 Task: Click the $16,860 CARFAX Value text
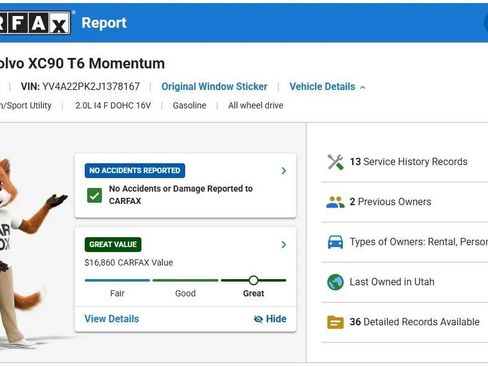point(129,263)
